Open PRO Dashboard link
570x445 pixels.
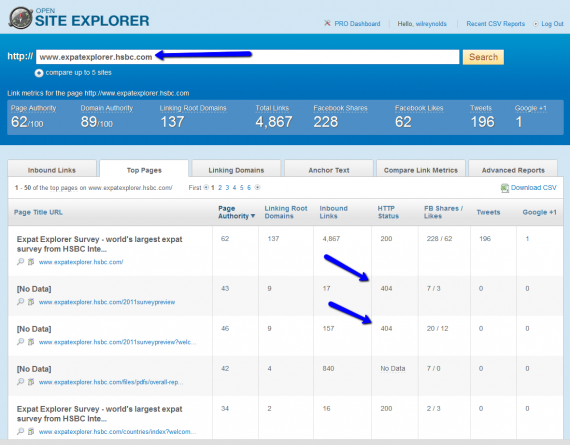pos(357,24)
